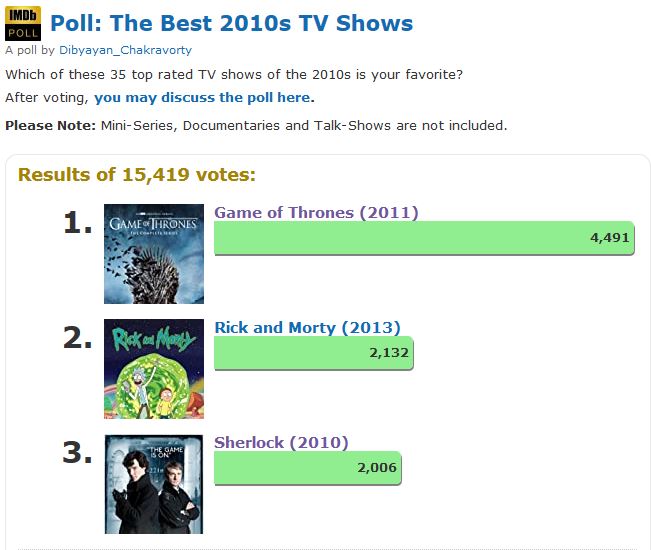Follow the 'you may discuss the poll here' link
The height and width of the screenshot is (550, 651).
click(203, 97)
